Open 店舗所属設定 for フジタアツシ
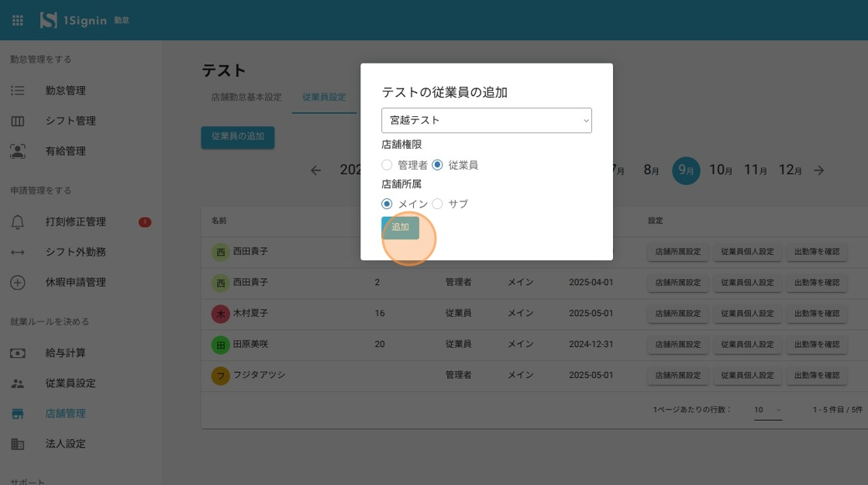Screen dimensions: 868x485 (678, 376)
